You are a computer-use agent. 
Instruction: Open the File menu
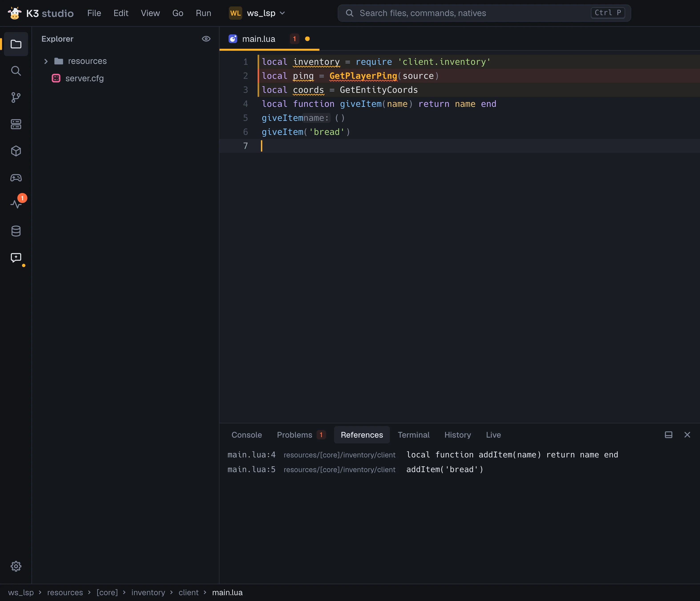tap(94, 13)
